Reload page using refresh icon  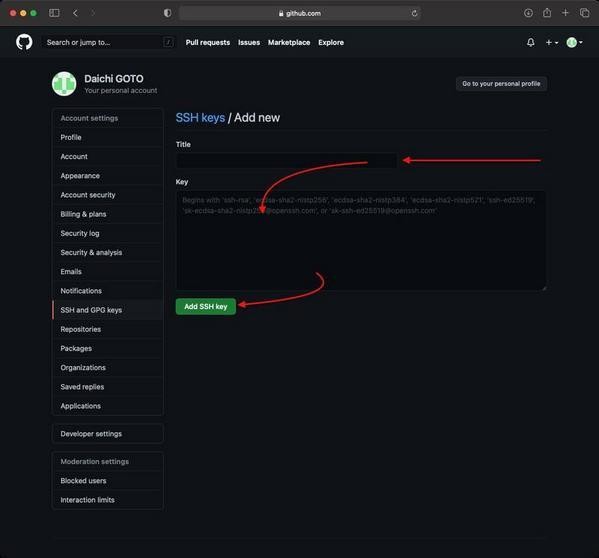pos(414,13)
